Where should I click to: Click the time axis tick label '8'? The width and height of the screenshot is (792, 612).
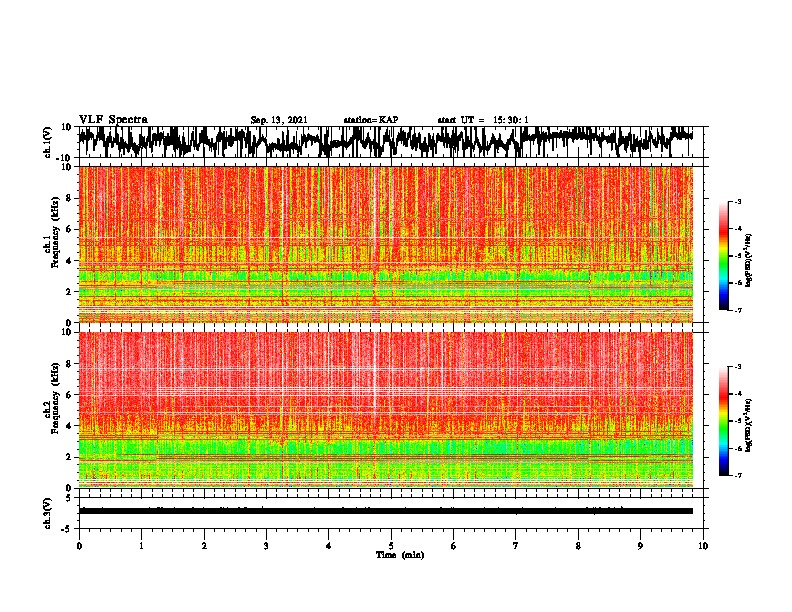tap(578, 546)
